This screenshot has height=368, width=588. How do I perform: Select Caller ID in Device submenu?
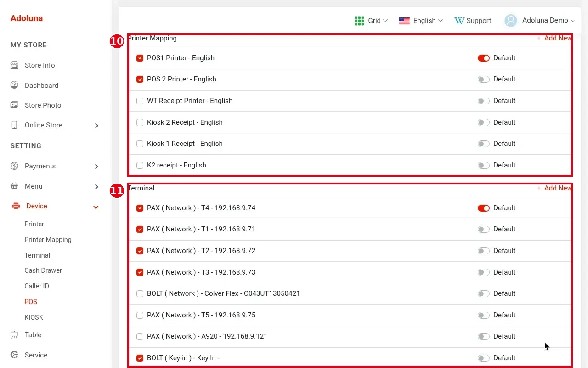37,286
